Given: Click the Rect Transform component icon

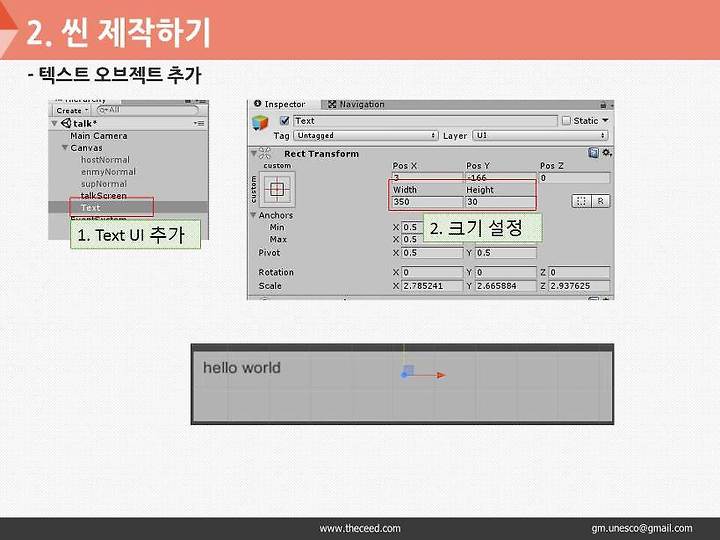Looking at the screenshot, I should (x=265, y=153).
